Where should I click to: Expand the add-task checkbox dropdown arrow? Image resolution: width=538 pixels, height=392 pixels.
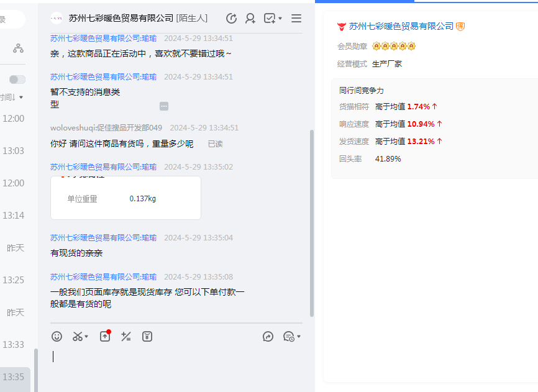[x=280, y=19]
